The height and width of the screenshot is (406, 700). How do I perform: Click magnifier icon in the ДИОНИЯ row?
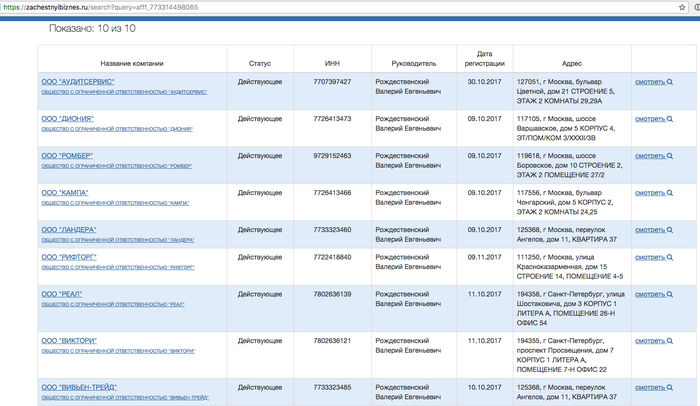(670, 119)
